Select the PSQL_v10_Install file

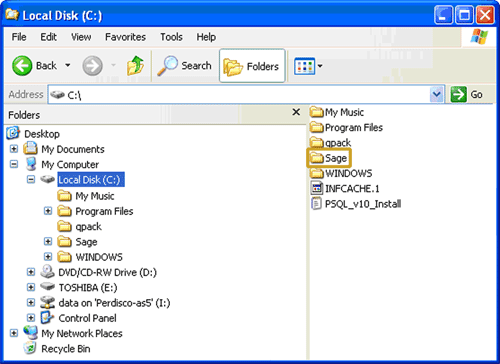point(356,204)
